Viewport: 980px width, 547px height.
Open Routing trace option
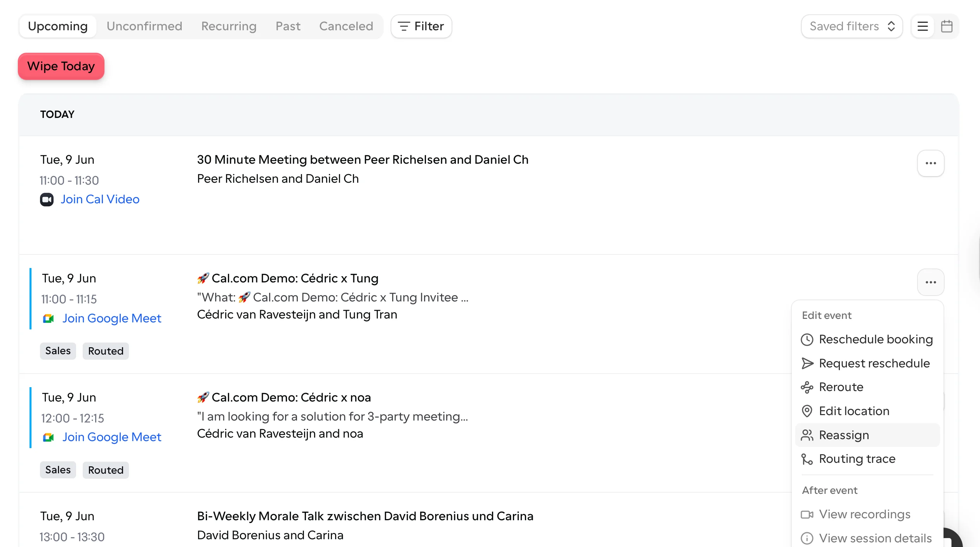point(867,459)
